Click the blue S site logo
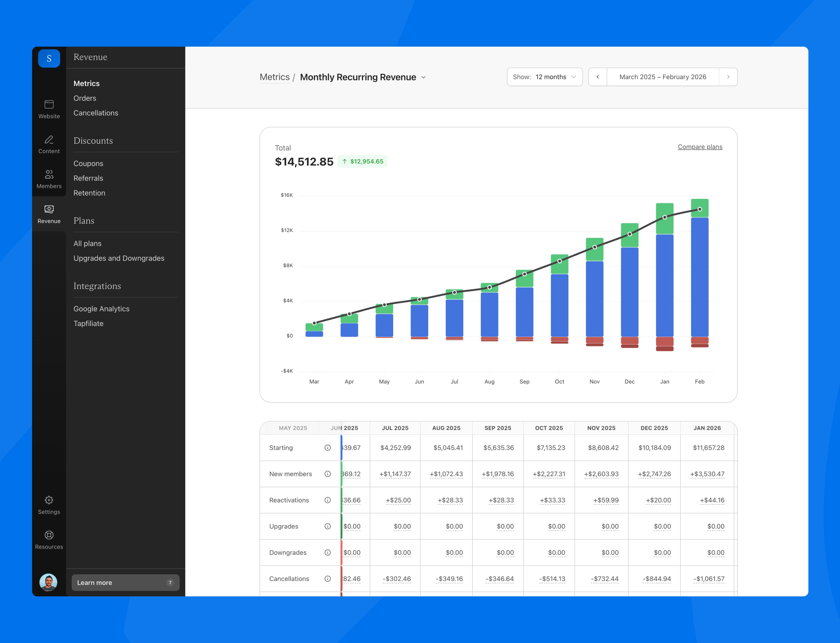840x643 pixels. [49, 59]
